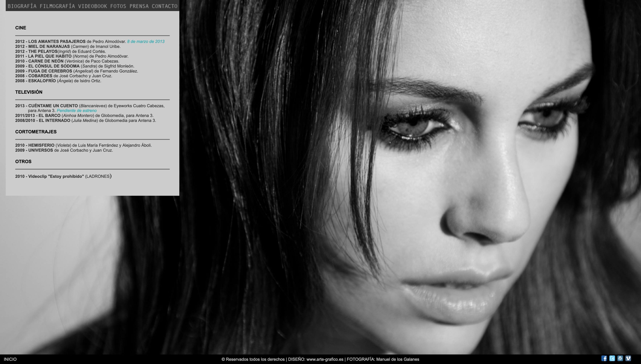Open the WordPress icon in the footer
Image resolution: width=641 pixels, height=364 pixels.
point(620,358)
